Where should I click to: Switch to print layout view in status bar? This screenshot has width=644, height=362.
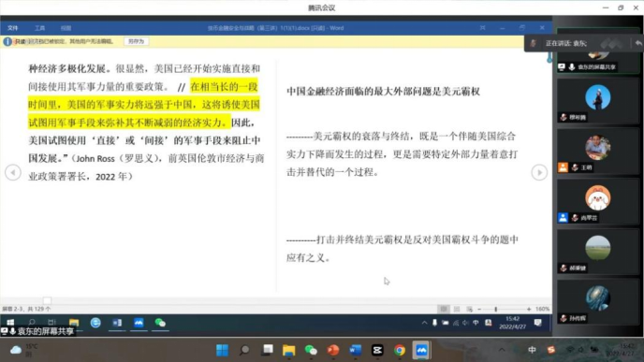[x=457, y=309]
